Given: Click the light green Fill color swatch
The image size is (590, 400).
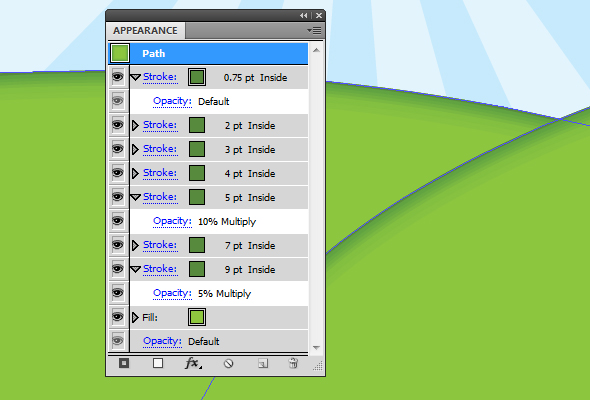Looking at the screenshot, I should click(197, 317).
